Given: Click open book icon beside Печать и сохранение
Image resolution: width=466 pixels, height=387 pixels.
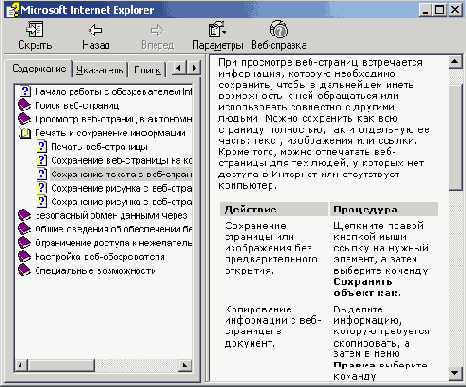Looking at the screenshot, I should [x=24, y=133].
